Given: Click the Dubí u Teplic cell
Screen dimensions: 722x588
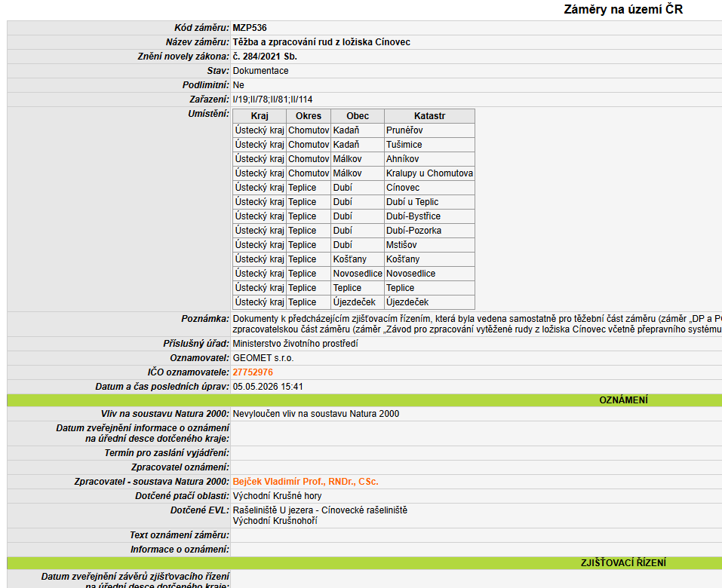Looking at the screenshot, I should coord(429,201).
